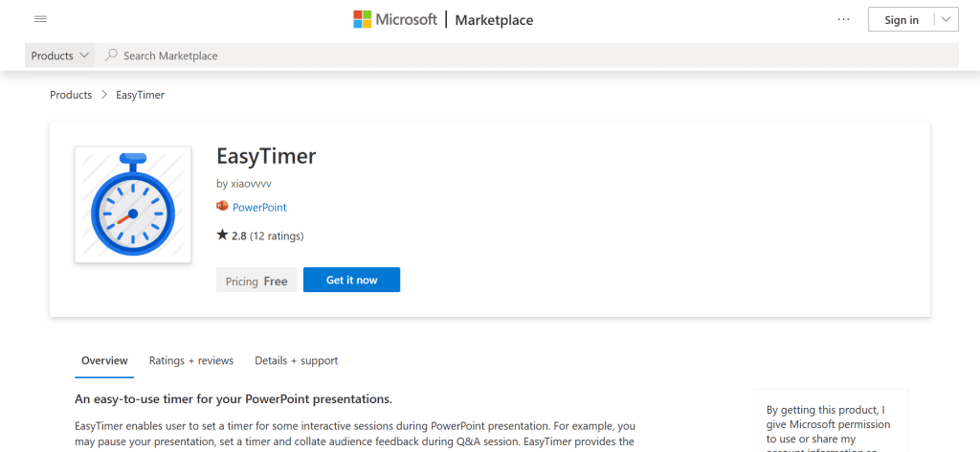Viewport: 980px width, 452px height.
Task: Expand the arrow beside Sign in
Action: click(945, 19)
